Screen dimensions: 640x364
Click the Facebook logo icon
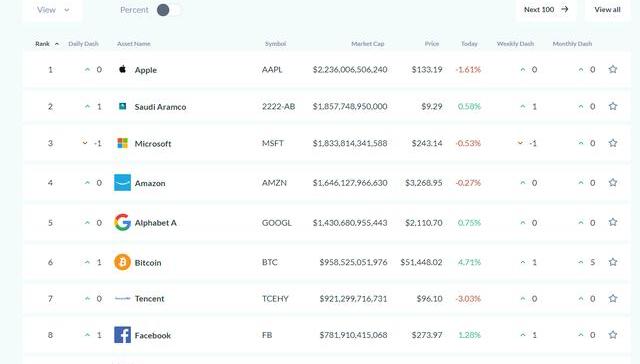122,335
